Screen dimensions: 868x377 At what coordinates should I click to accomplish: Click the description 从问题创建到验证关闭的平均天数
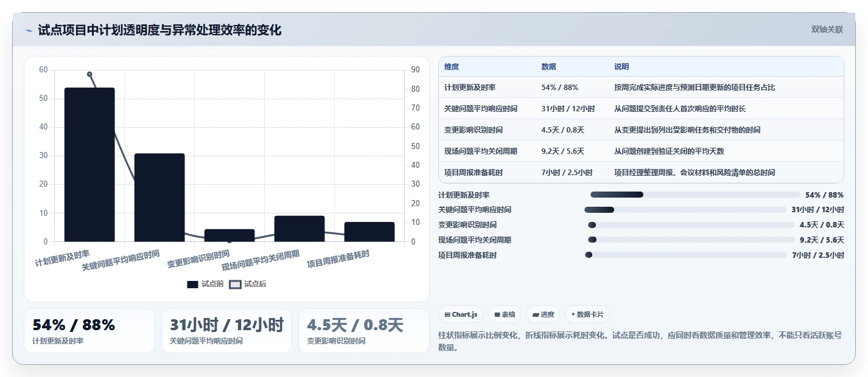pos(669,151)
